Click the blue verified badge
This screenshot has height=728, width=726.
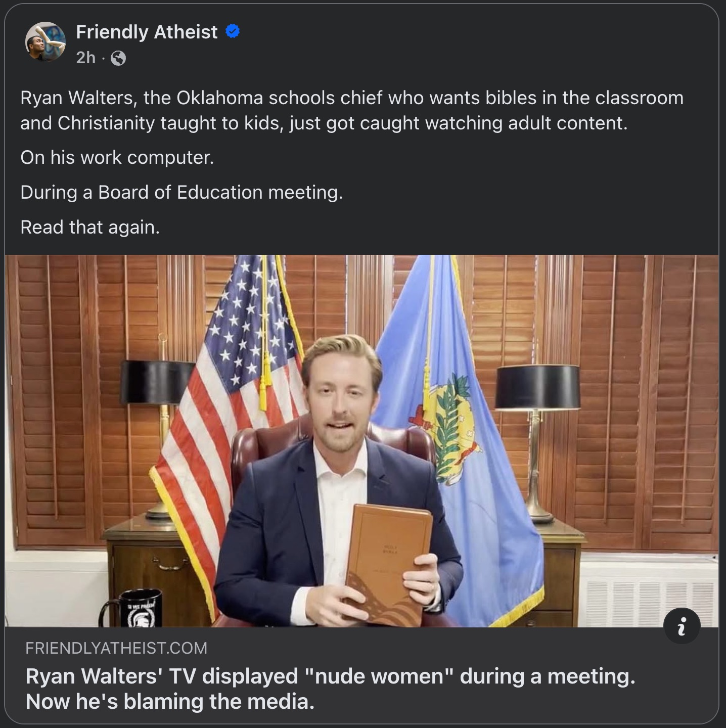(x=233, y=32)
